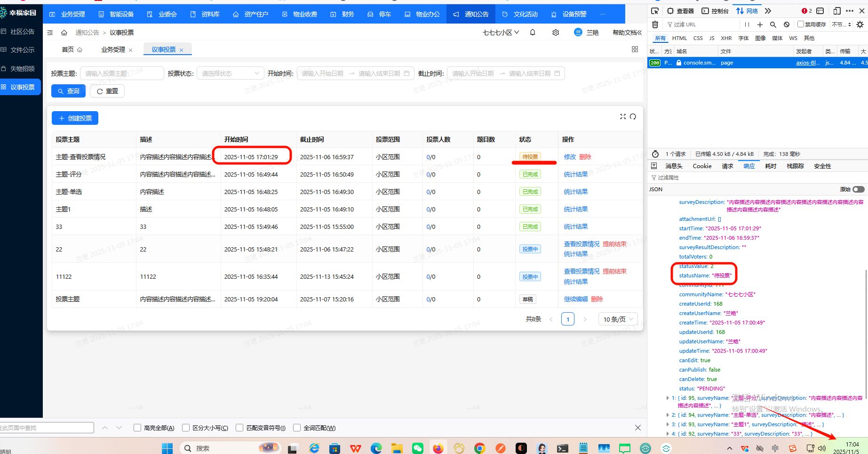868x454 pixels.
Task: Open the 10条/页 page size dropdown
Action: pos(618,319)
